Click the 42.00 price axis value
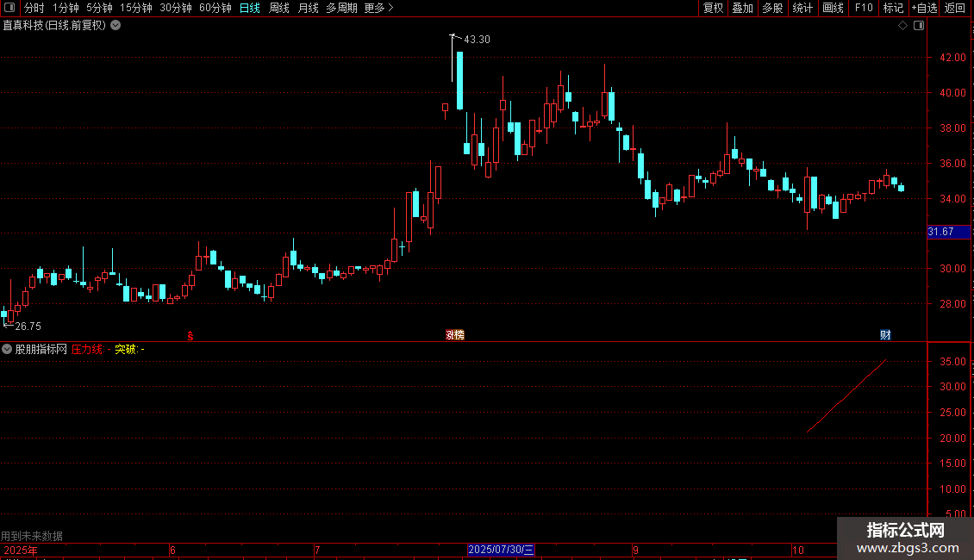 coord(952,57)
